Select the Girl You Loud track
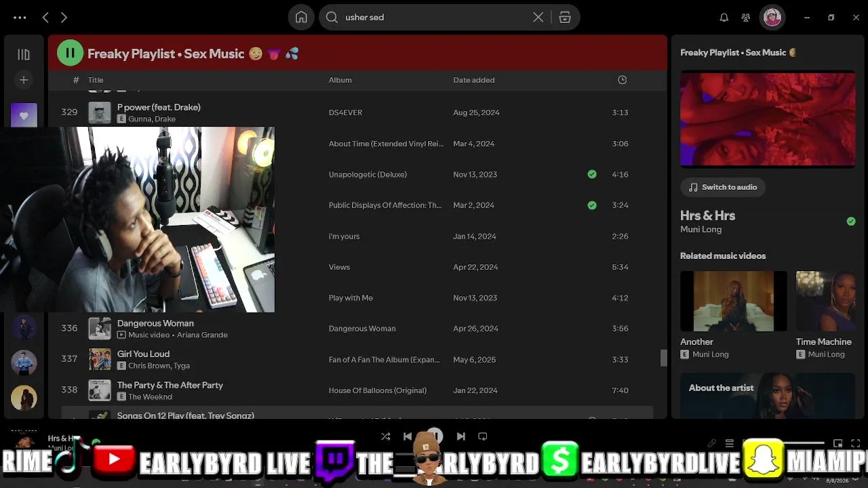 (x=143, y=354)
